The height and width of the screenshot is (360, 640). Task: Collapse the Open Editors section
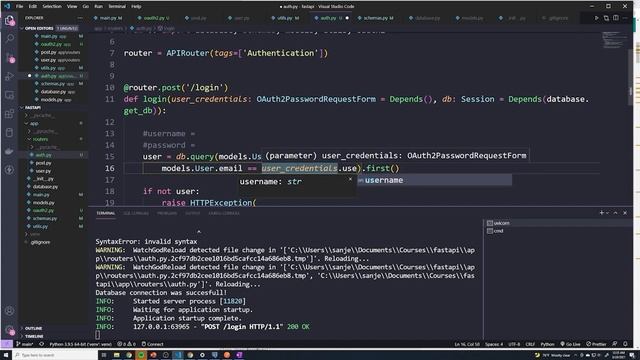tap(53, 28)
